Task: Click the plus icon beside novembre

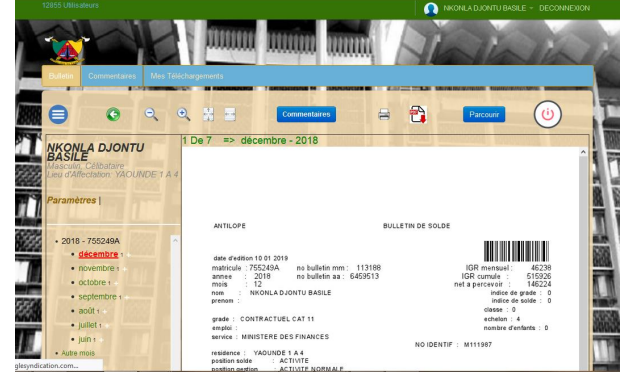Action: point(125,269)
